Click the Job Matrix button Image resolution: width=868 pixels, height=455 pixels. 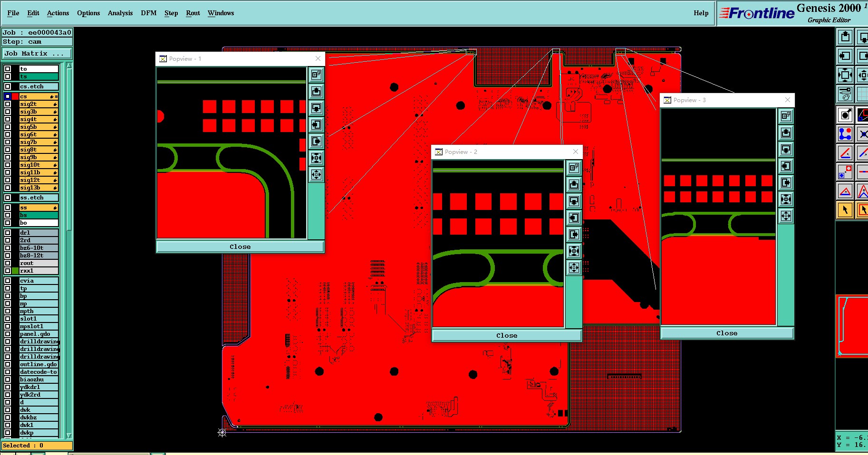(x=37, y=54)
